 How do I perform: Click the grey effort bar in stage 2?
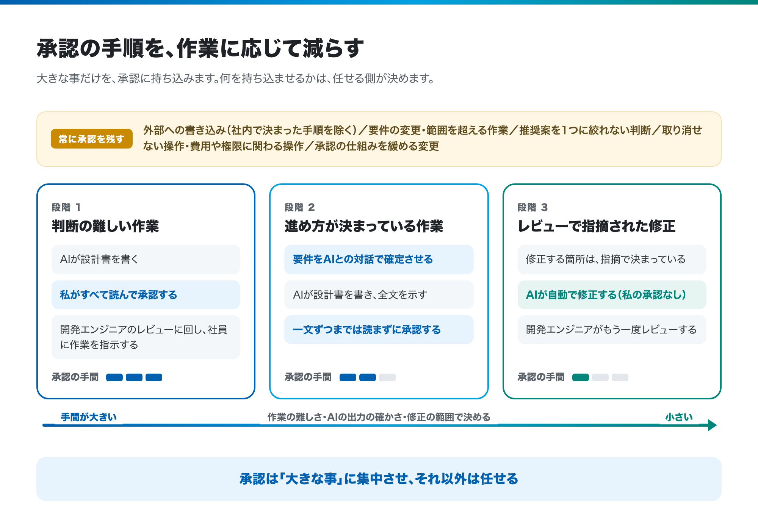387,377
